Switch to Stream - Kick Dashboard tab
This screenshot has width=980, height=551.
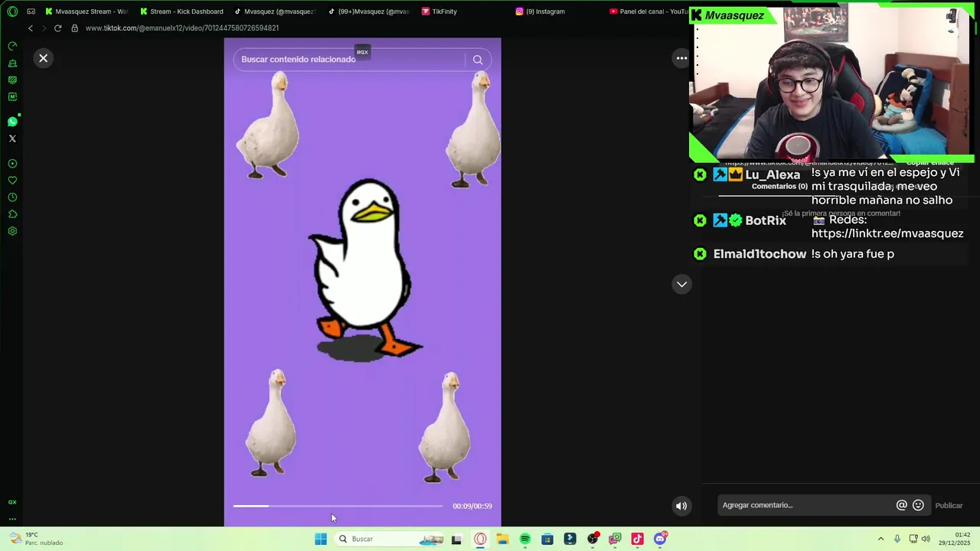click(182, 11)
